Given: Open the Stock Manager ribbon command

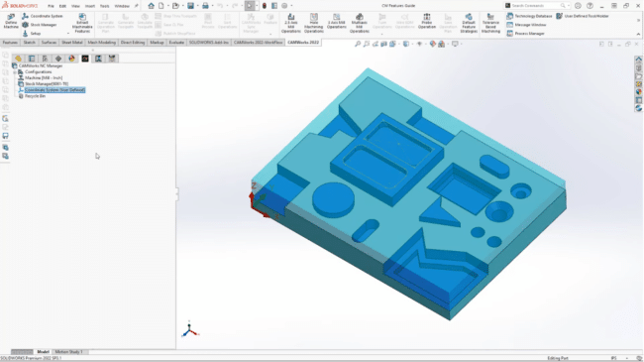Looking at the screenshot, I should (x=40, y=25).
